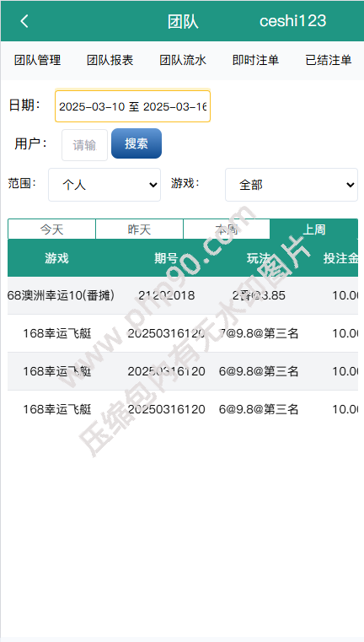Tap the back arrow icon
This screenshot has height=642, width=364.
(24, 21)
